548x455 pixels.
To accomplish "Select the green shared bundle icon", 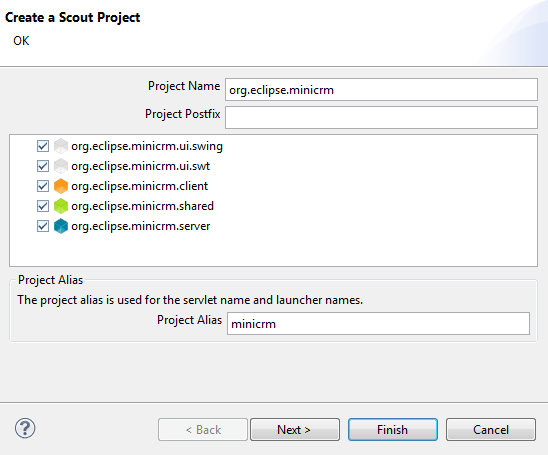I will pyautogui.click(x=61, y=206).
